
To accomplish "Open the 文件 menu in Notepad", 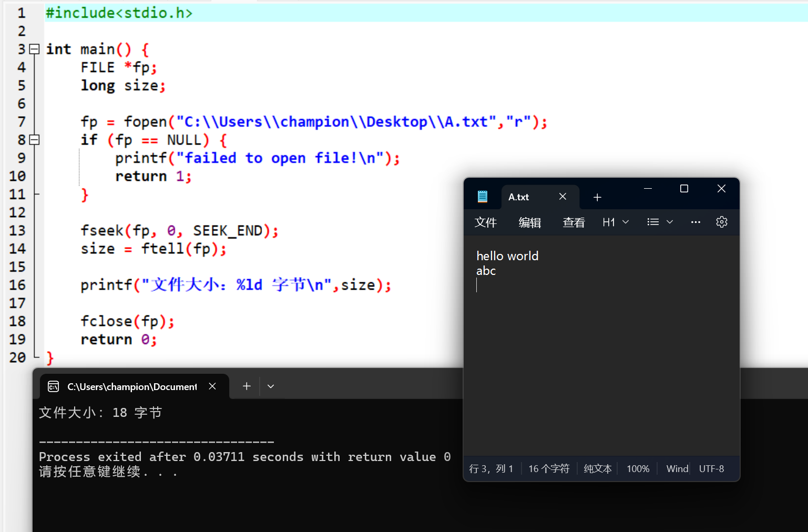I will (486, 222).
